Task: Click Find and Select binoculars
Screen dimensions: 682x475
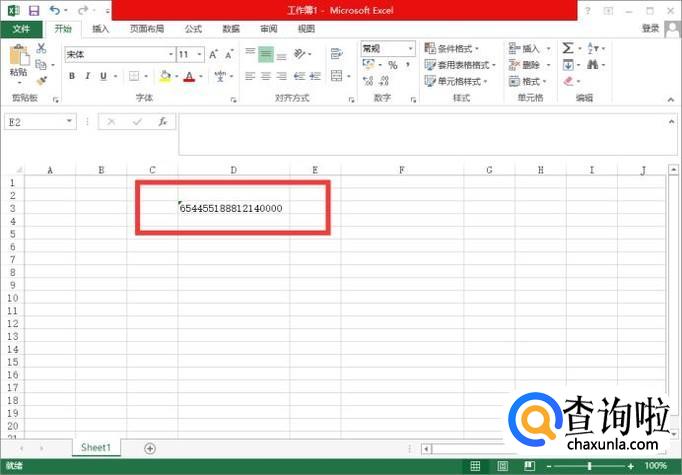Action: coord(592,65)
